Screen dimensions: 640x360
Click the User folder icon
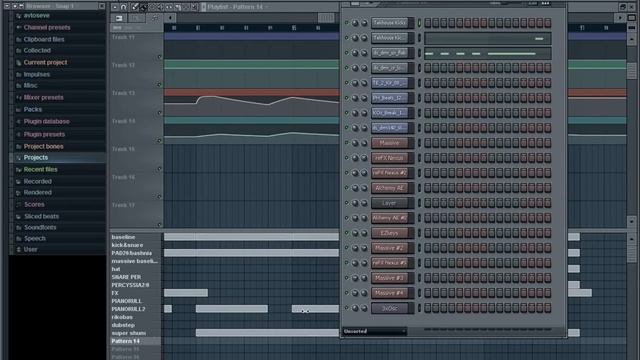18,249
